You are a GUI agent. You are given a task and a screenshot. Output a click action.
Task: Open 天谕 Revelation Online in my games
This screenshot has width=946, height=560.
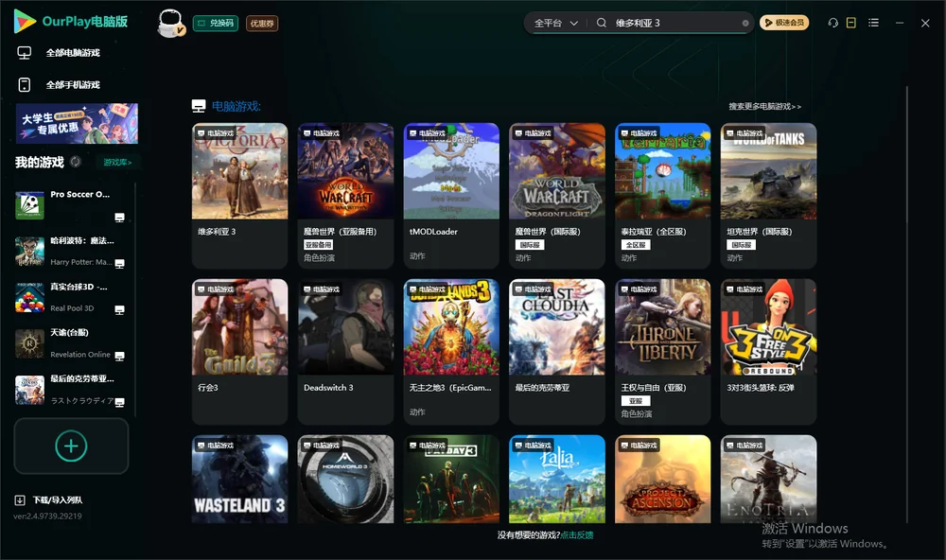coord(71,343)
